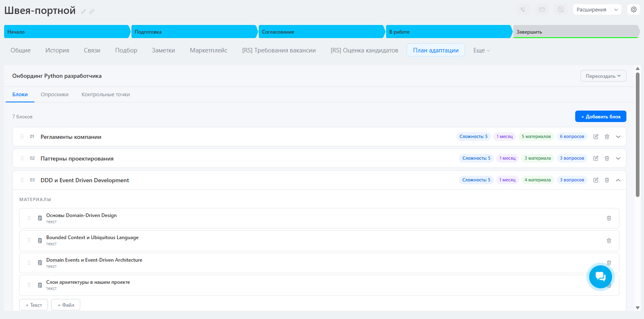
Task: Click the Добавить блок button
Action: click(600, 117)
